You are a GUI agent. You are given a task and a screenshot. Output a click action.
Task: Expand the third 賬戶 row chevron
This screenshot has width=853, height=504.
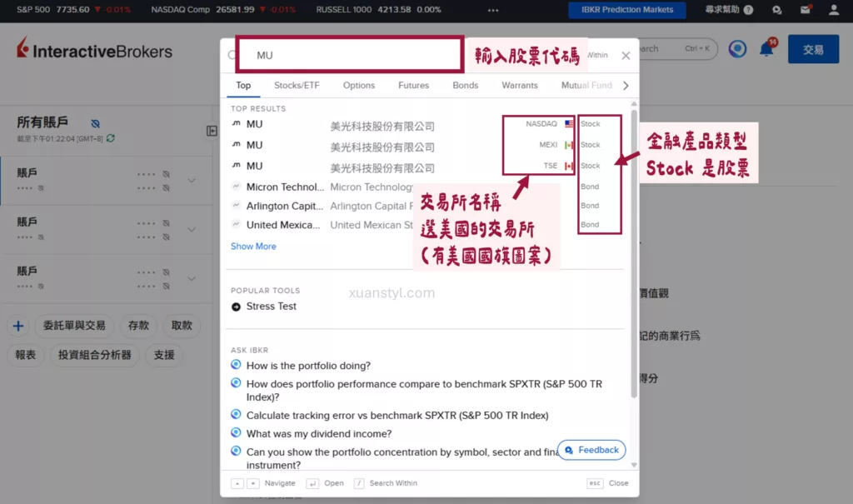tap(192, 279)
